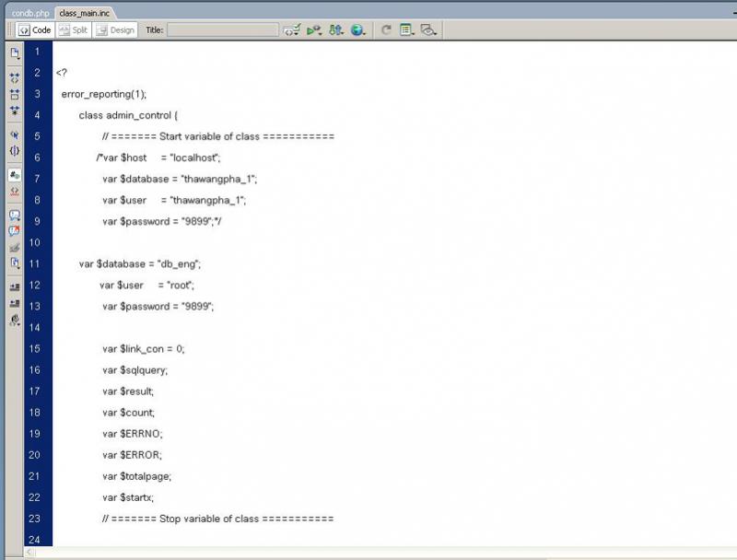This screenshot has height=560, width=737.
Task: Click line number 24 in the gutter
Action: 34,540
